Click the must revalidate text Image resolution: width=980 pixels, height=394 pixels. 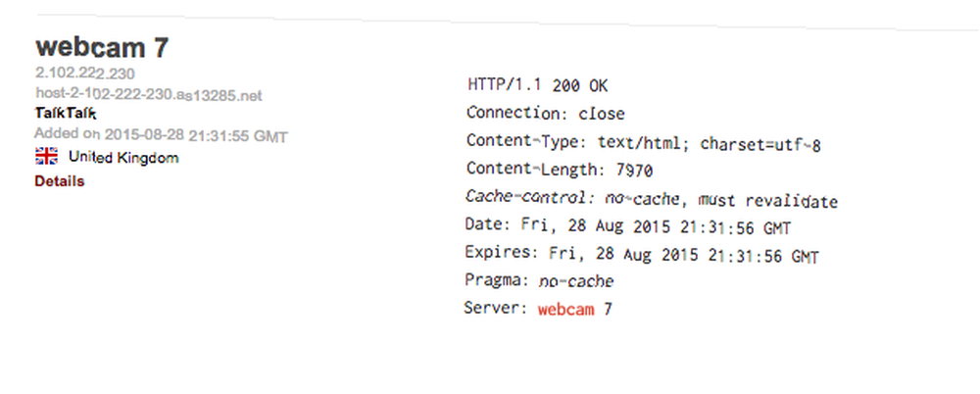767,201
